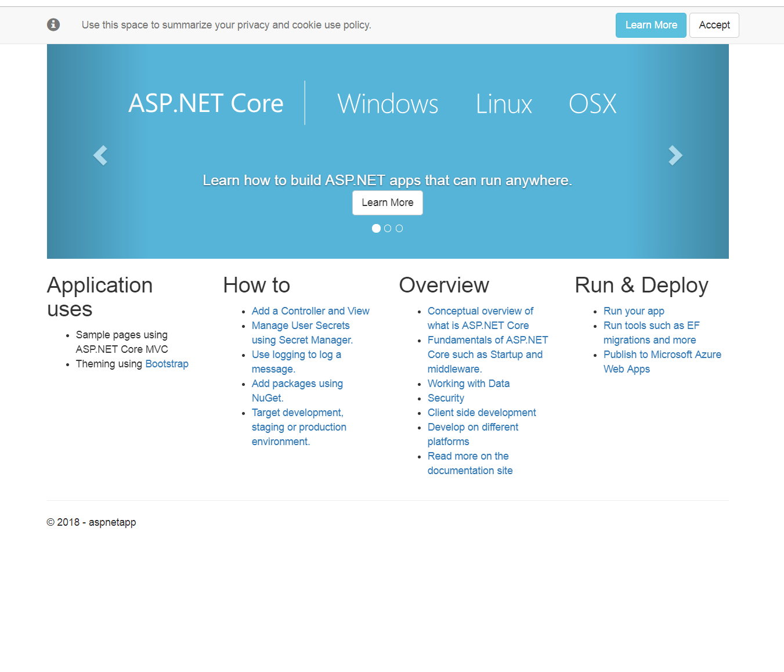
Task: Open Fundamentals of ASP.NET Core link
Action: (487, 355)
